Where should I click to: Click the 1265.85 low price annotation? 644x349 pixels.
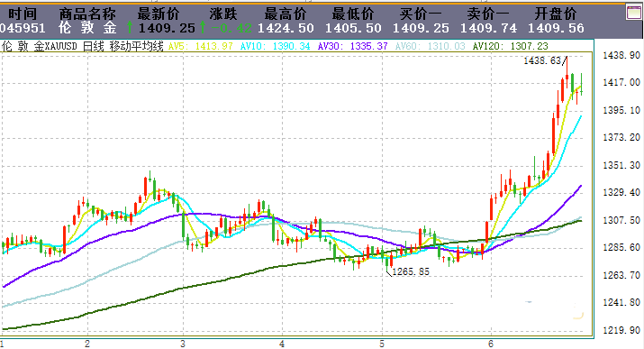[411, 271]
